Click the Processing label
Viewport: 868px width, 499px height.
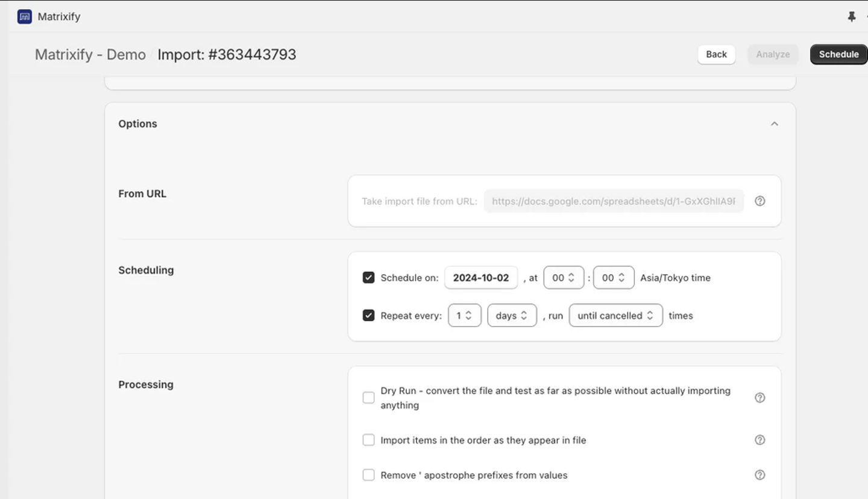[146, 384]
